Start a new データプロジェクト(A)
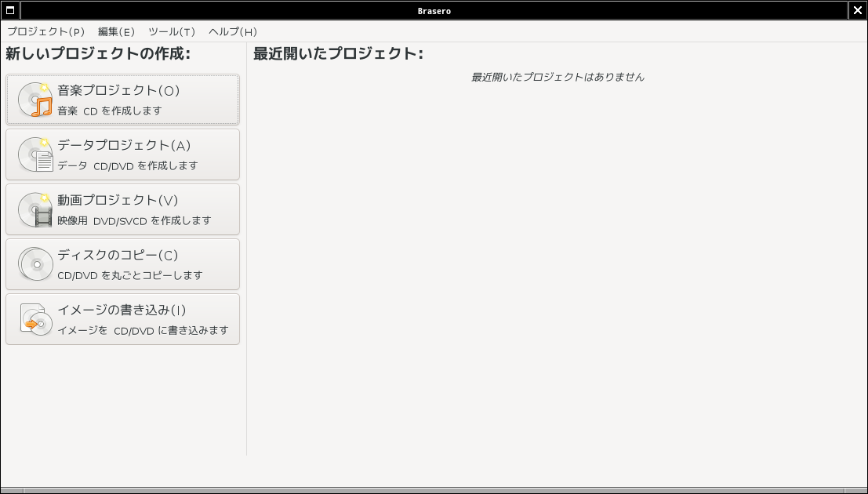The width and height of the screenshot is (868, 494). [x=123, y=154]
